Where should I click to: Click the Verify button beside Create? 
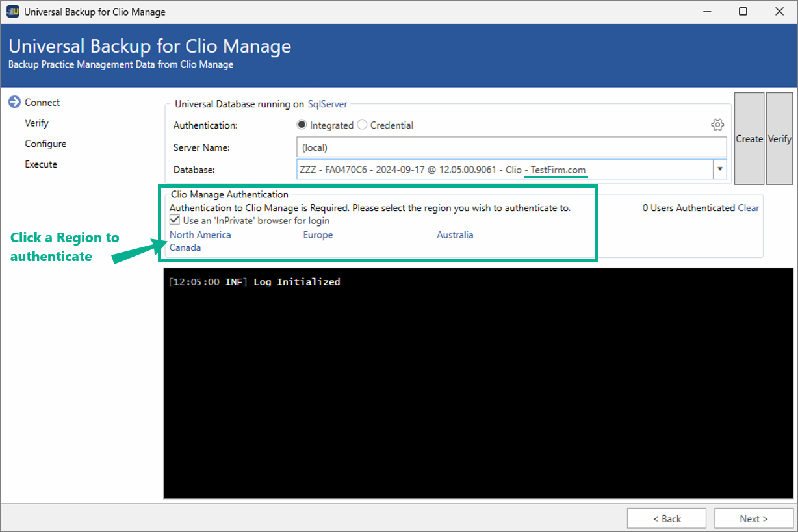780,138
